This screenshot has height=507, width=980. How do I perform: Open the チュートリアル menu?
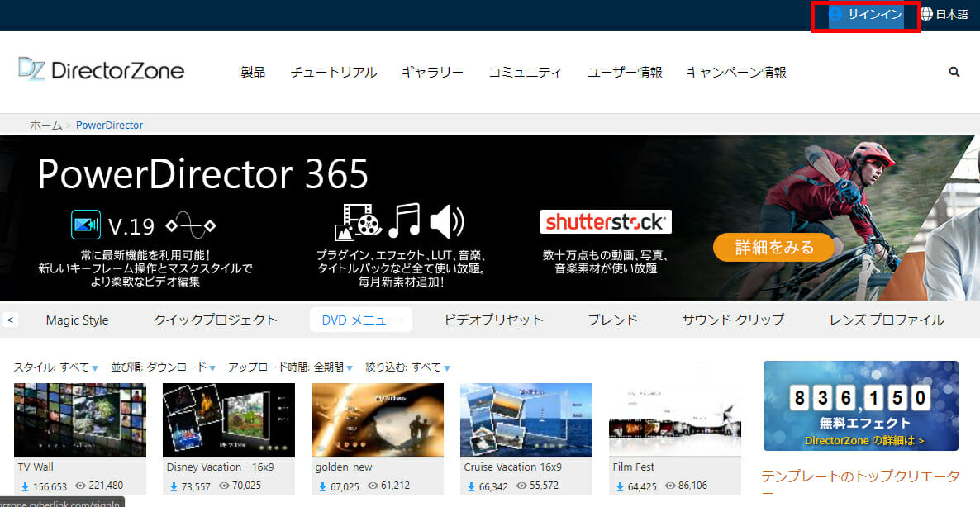coord(334,73)
